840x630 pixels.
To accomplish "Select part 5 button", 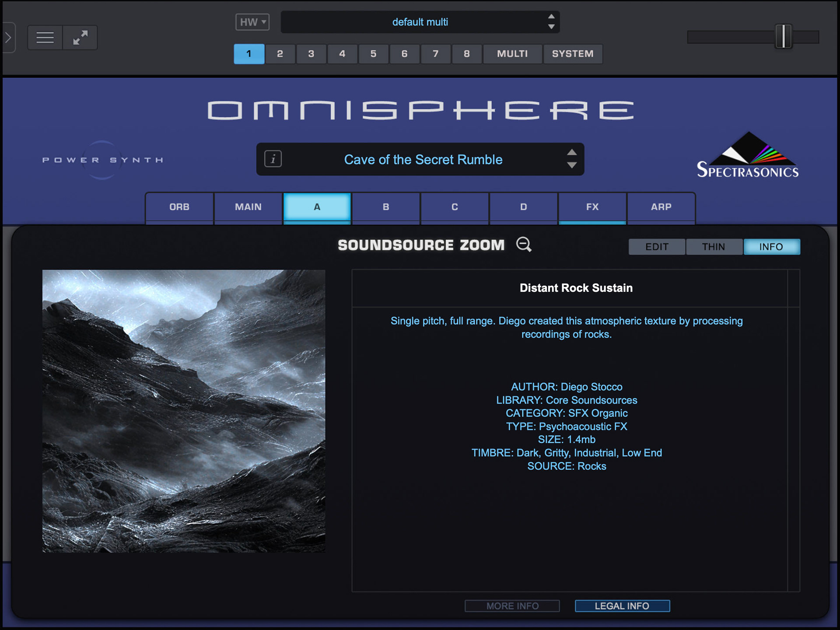I will (373, 54).
